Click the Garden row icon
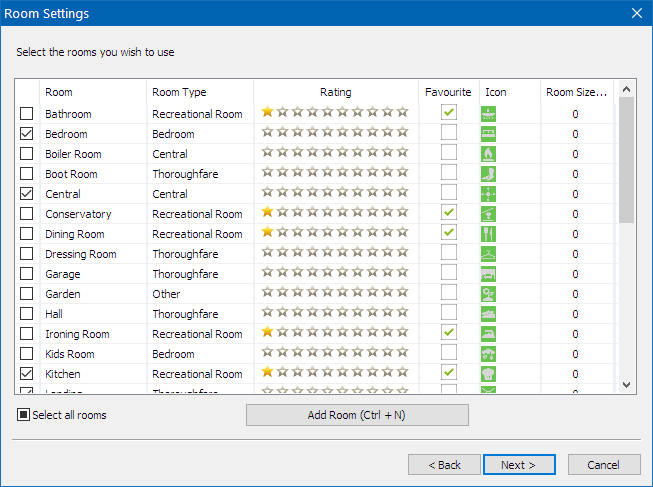 tap(488, 294)
